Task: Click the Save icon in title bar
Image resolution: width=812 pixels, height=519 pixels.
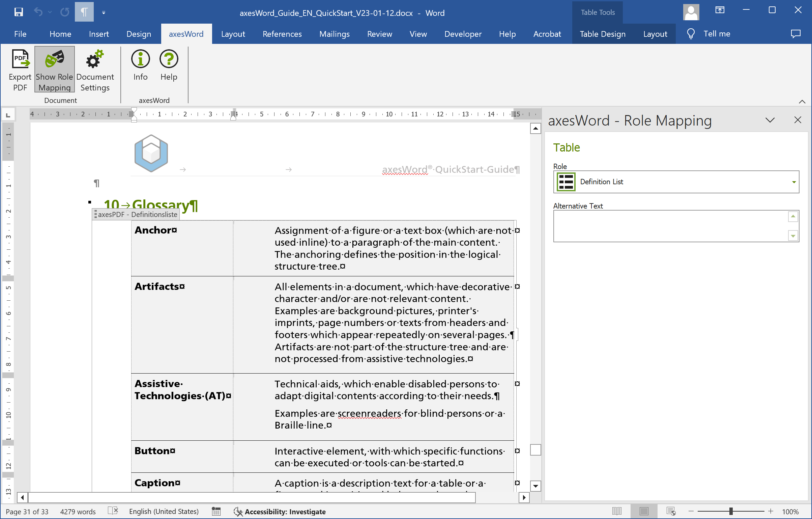Action: (x=19, y=12)
